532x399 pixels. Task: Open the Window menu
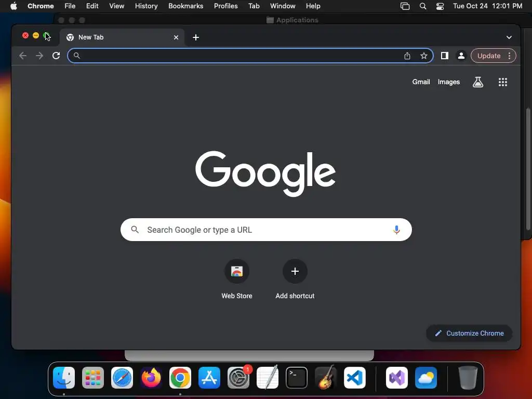click(283, 6)
